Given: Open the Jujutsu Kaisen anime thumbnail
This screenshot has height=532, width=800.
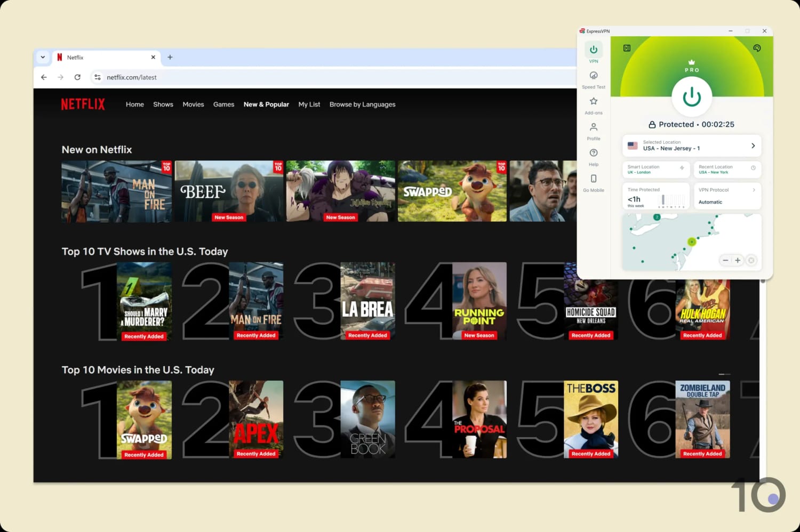Looking at the screenshot, I should (x=341, y=191).
